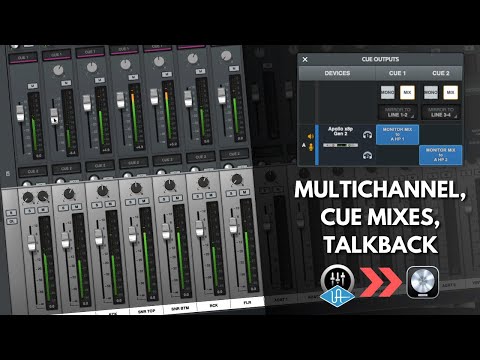Mute the FLR channel
Screen dimensions: 480x360
[244, 192]
